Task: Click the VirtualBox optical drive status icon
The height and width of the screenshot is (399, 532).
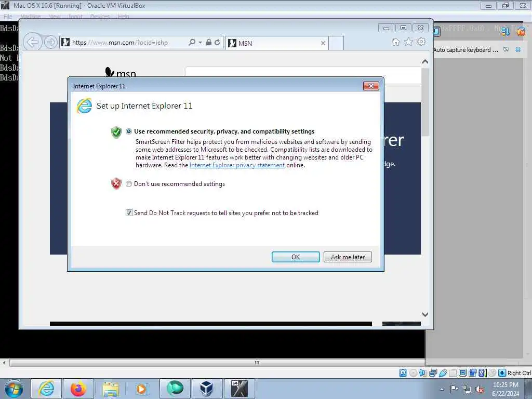Action: pos(413,373)
